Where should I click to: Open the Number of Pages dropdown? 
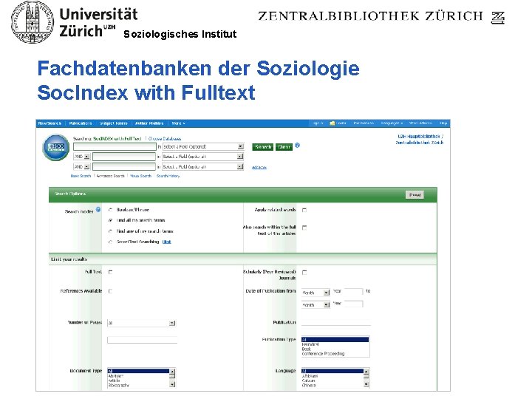pos(141,323)
